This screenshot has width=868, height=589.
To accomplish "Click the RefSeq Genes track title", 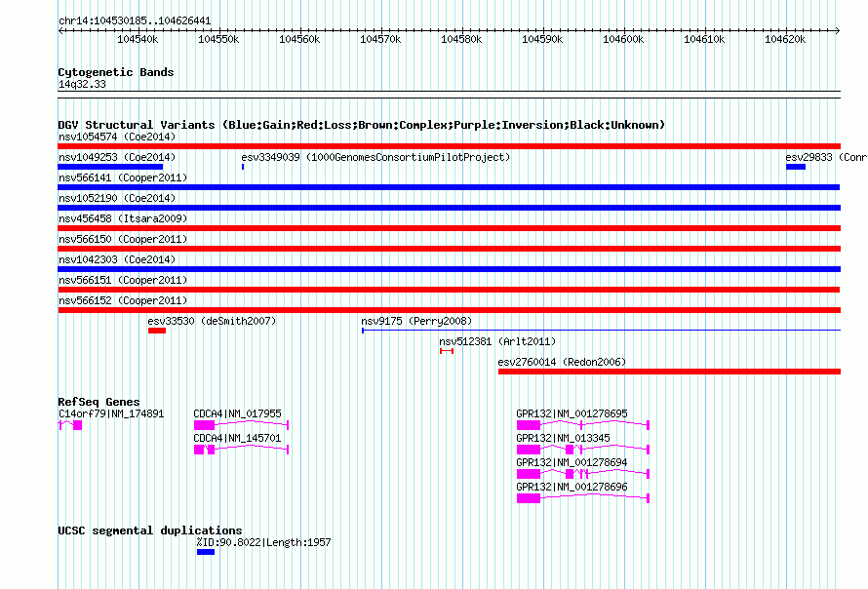I will click(99, 402).
